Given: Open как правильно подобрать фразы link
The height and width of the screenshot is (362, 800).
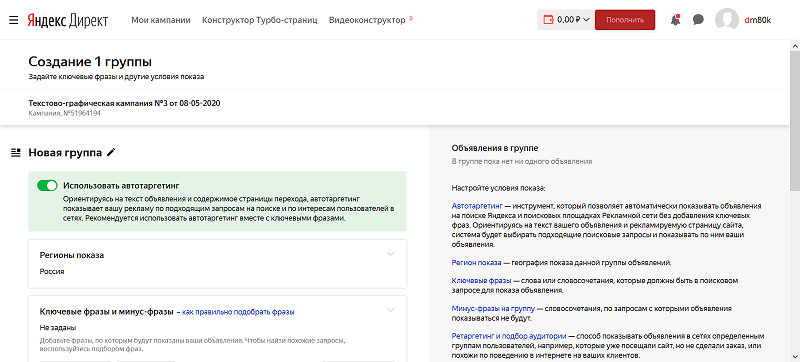Looking at the screenshot, I should click(x=238, y=312).
